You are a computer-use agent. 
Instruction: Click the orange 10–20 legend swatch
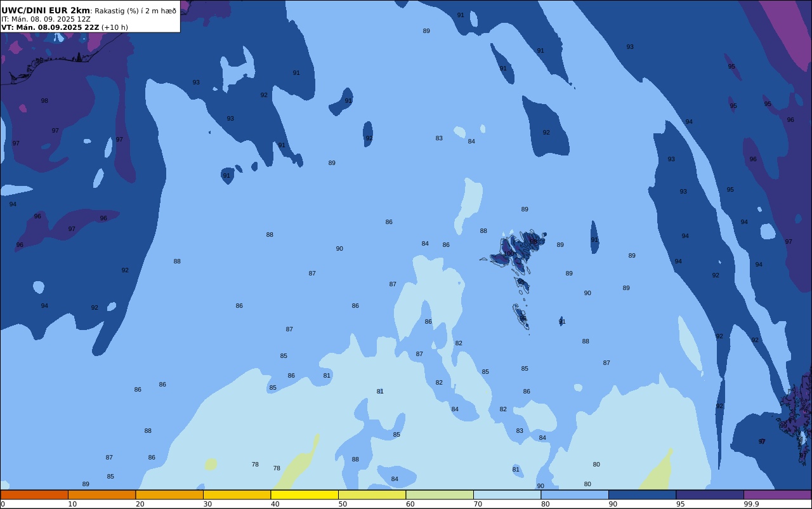pos(101,494)
